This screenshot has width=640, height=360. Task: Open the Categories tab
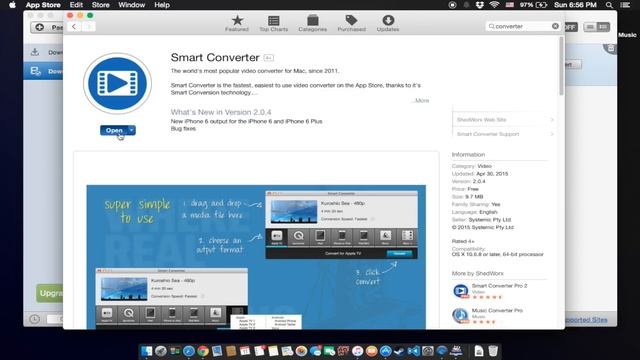312,23
